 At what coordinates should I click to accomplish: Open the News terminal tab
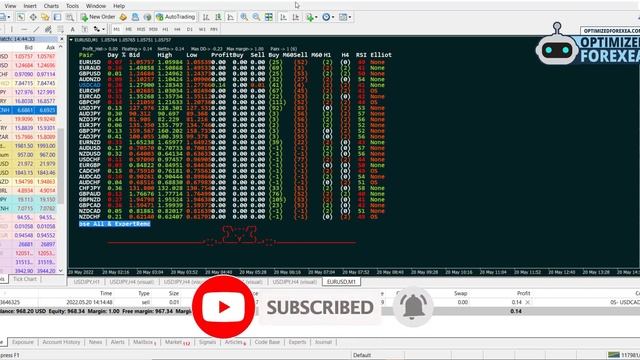pyautogui.click(x=96, y=342)
